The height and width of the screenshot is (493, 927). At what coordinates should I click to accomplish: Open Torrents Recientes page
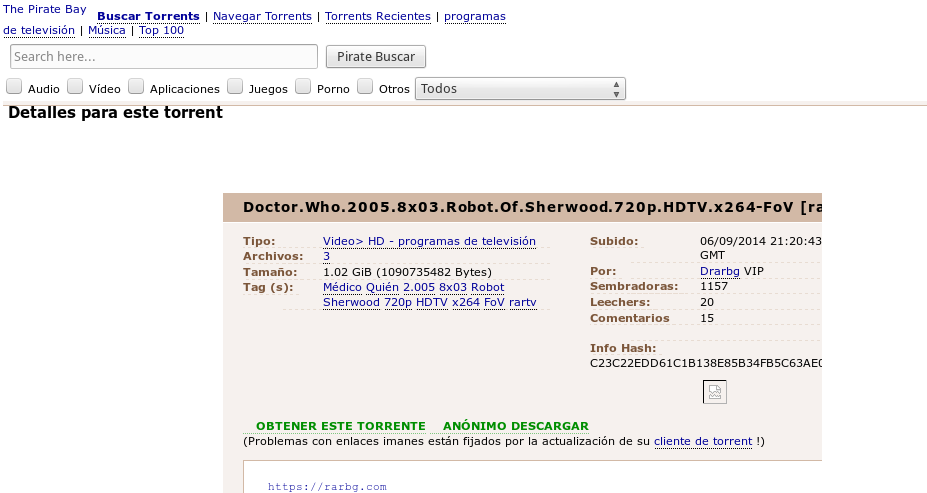(378, 17)
